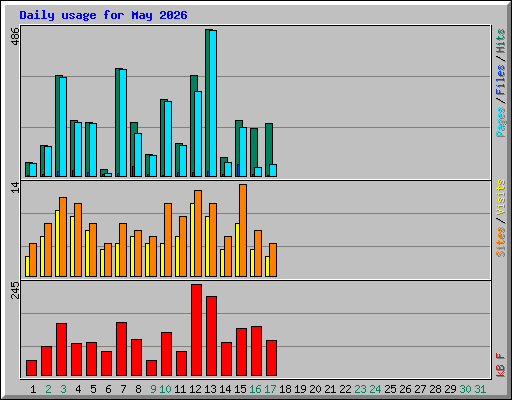Click day 2 on the x-axis

48,389
